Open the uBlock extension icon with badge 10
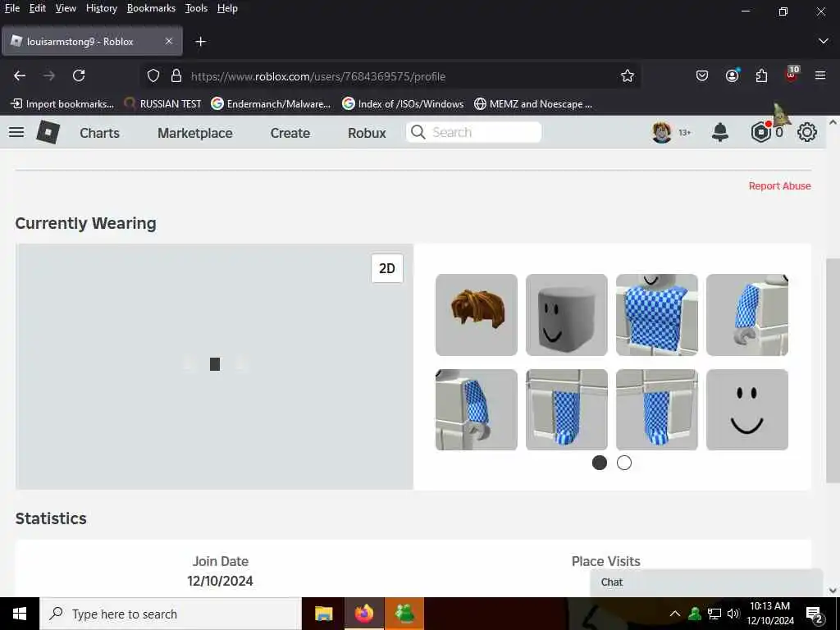The image size is (840, 630). [792, 75]
